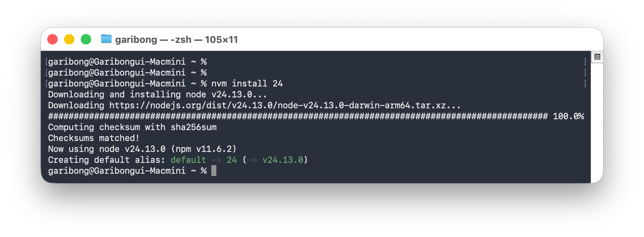This screenshot has height=237, width=644.
Task: Click the 100.0% progress indicator text
Action: (568, 116)
